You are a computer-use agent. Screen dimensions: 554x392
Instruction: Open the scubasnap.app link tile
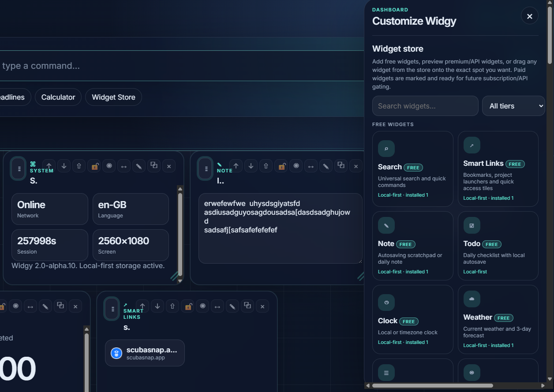(x=145, y=353)
